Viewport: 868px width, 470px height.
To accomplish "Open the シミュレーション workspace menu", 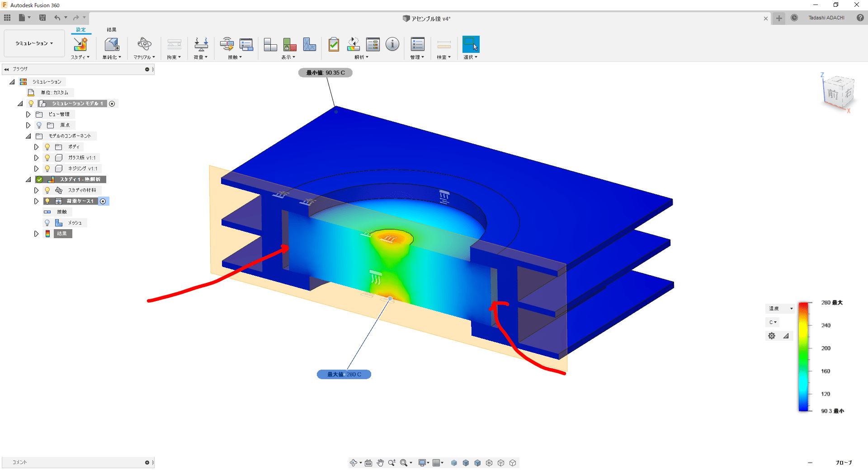I will click(34, 43).
